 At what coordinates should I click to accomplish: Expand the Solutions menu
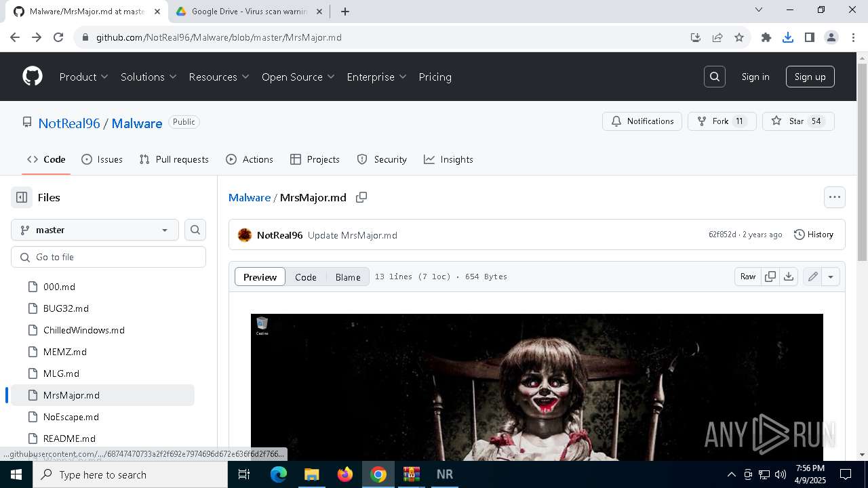coord(149,77)
